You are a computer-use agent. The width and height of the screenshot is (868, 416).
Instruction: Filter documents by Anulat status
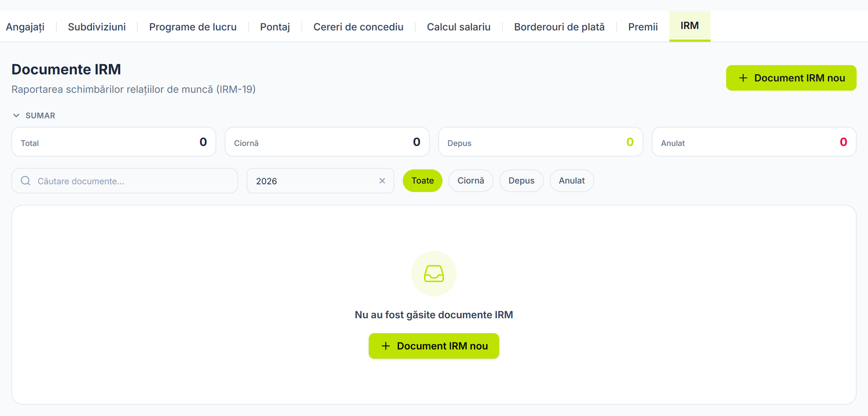pyautogui.click(x=572, y=181)
